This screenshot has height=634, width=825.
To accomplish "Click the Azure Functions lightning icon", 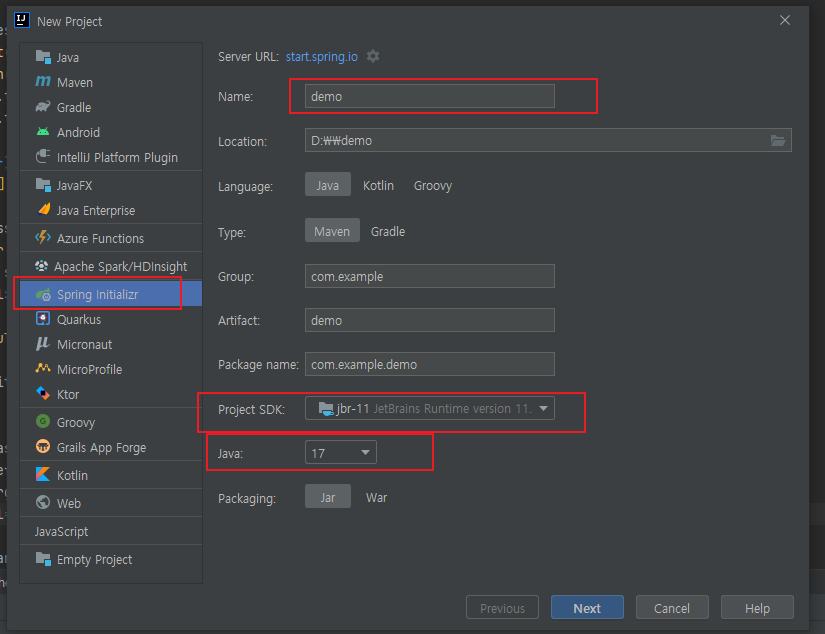I will (x=43, y=237).
